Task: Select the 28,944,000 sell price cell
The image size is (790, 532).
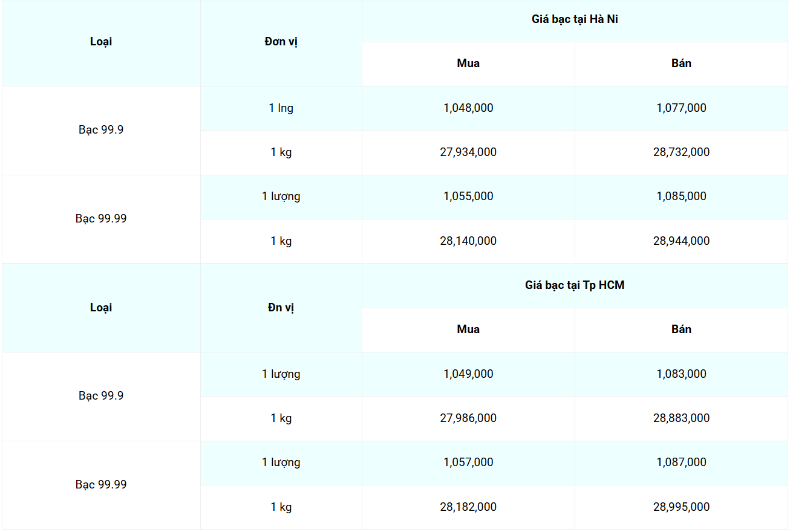Action: pyautogui.click(x=681, y=241)
